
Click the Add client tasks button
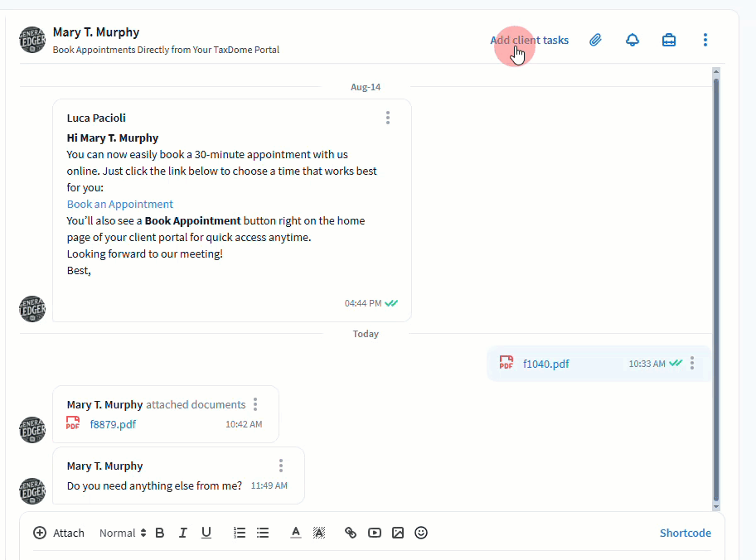(529, 40)
